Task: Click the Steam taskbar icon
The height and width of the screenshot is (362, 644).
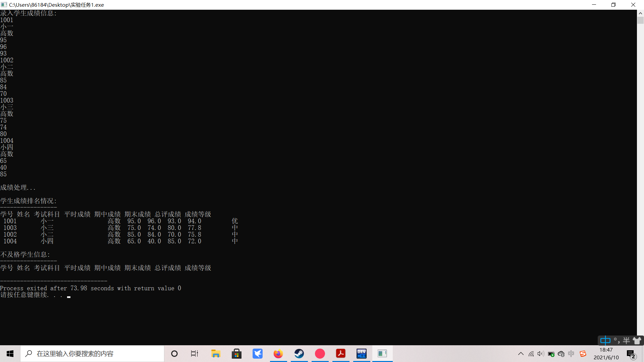Action: 299,354
